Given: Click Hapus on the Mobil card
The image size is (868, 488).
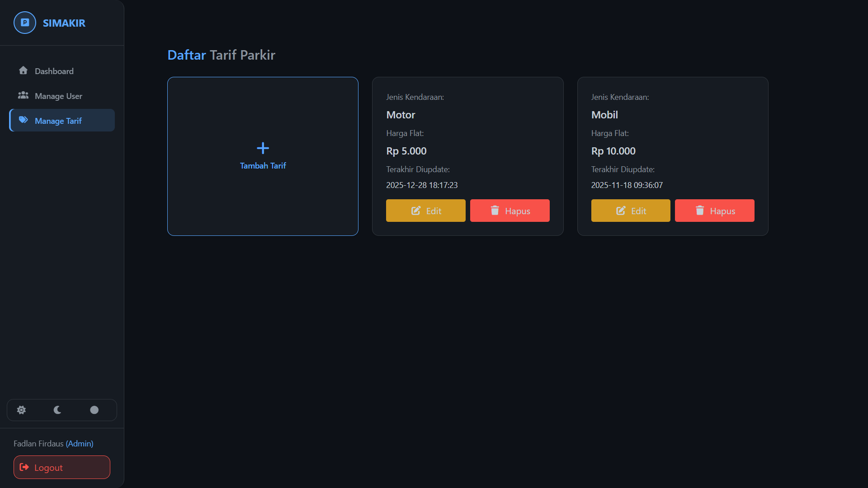Looking at the screenshot, I should pos(714,210).
